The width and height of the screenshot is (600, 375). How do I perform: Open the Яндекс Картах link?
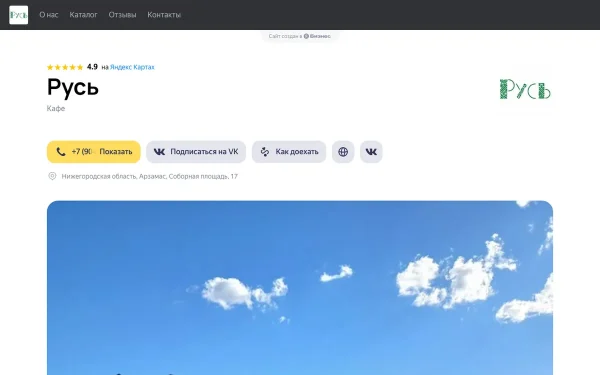tap(132, 67)
